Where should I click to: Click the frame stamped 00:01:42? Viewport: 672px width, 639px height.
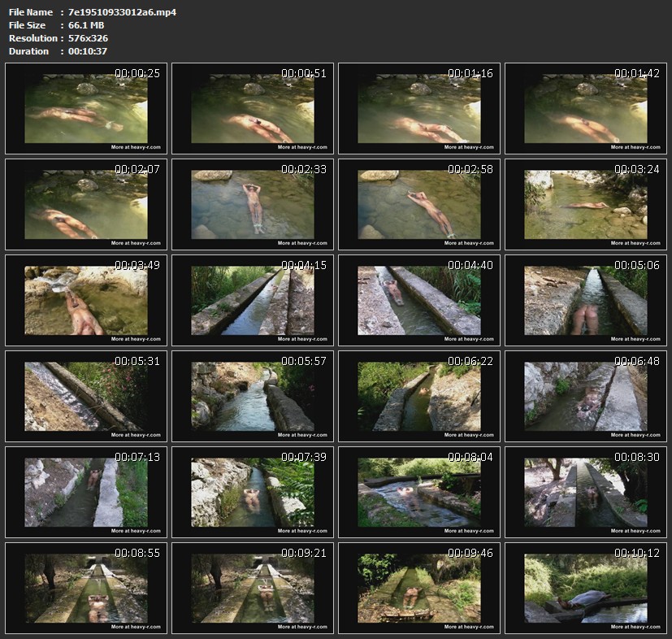586,109
